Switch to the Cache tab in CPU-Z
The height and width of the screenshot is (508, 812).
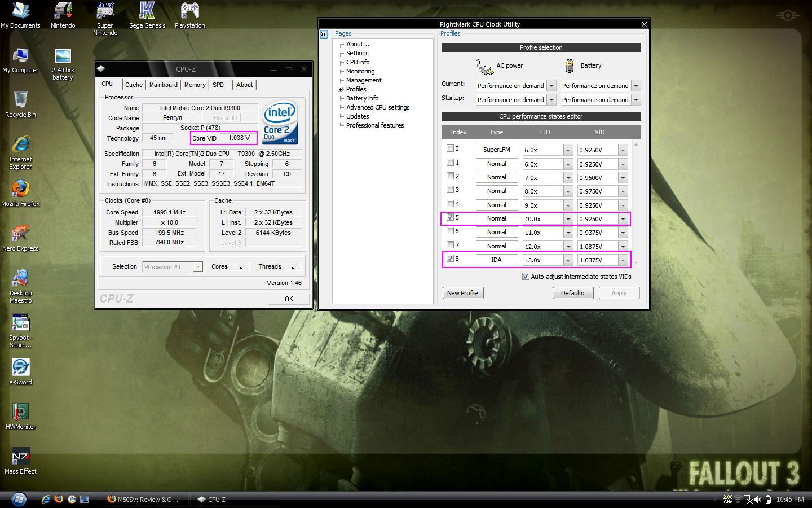coord(134,85)
